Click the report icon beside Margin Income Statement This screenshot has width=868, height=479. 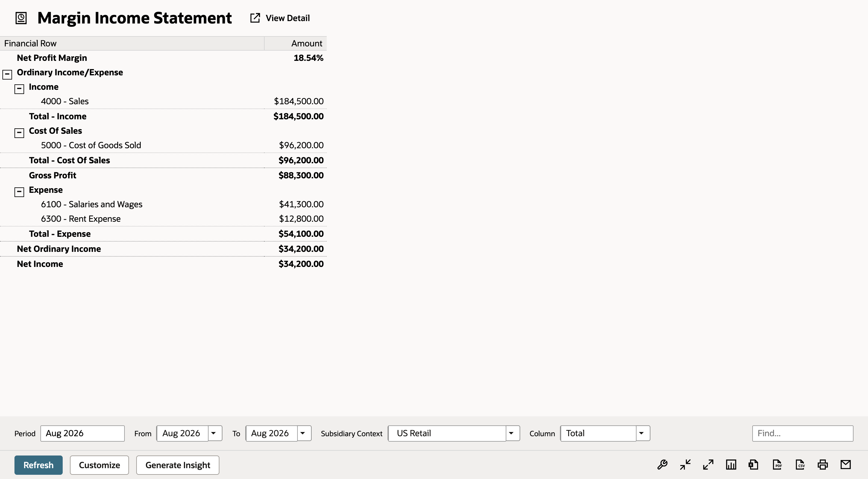point(21,18)
